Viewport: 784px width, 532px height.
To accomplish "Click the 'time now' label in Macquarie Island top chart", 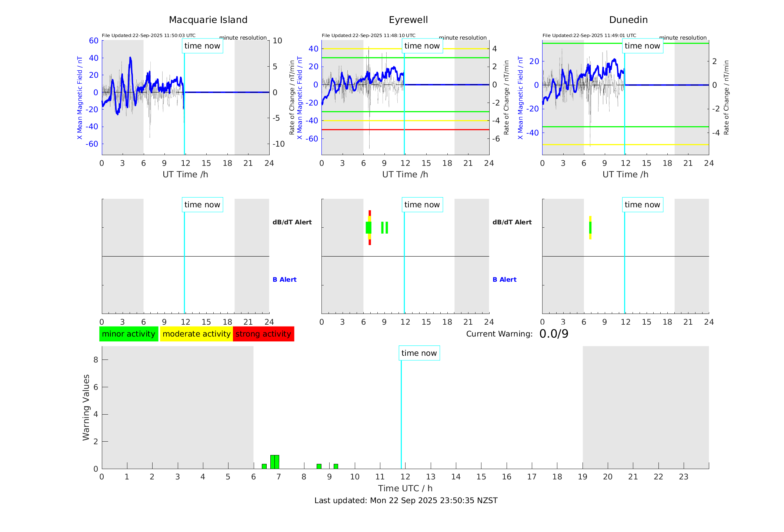I will pyautogui.click(x=202, y=46).
